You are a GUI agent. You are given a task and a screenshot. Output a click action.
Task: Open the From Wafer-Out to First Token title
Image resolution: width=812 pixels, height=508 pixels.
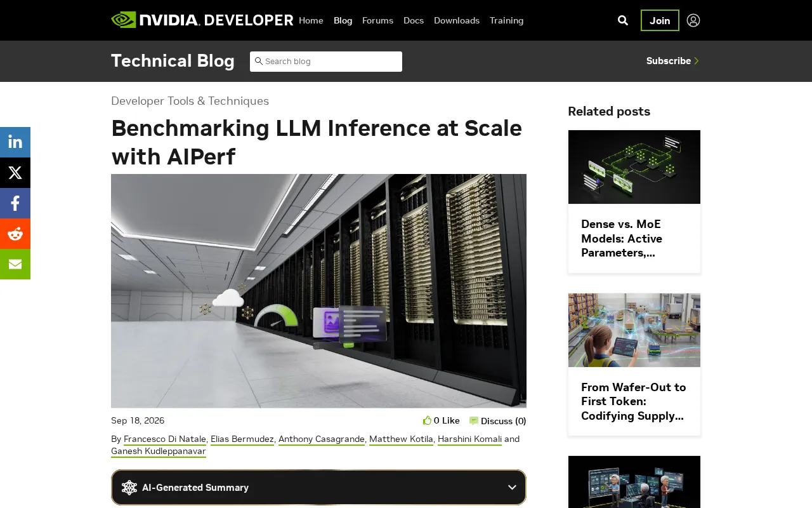634,401
